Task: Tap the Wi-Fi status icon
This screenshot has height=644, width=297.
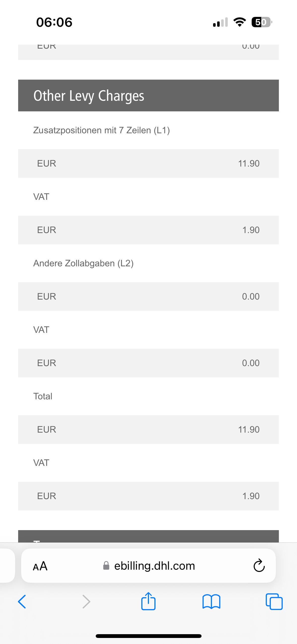Action: pos(240,22)
